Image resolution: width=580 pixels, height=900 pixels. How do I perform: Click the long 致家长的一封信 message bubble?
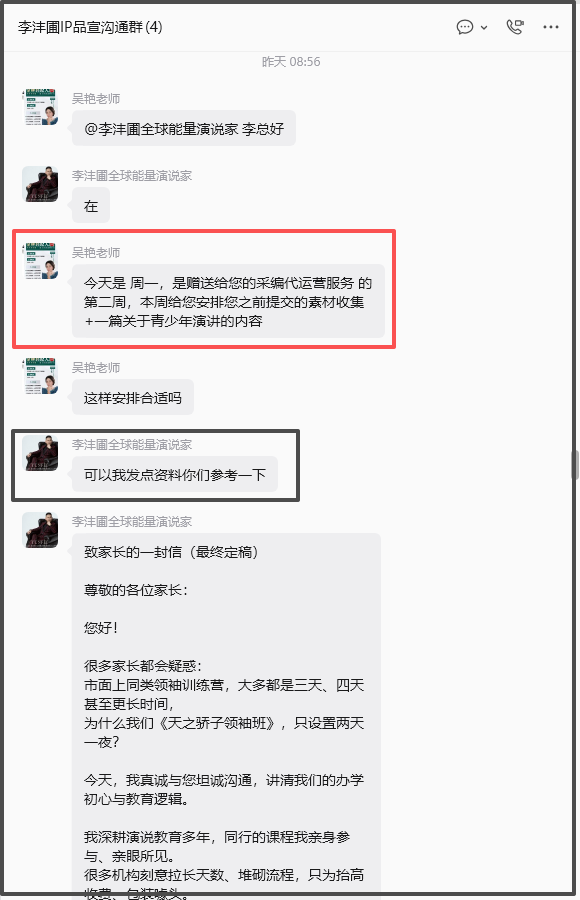point(226,714)
